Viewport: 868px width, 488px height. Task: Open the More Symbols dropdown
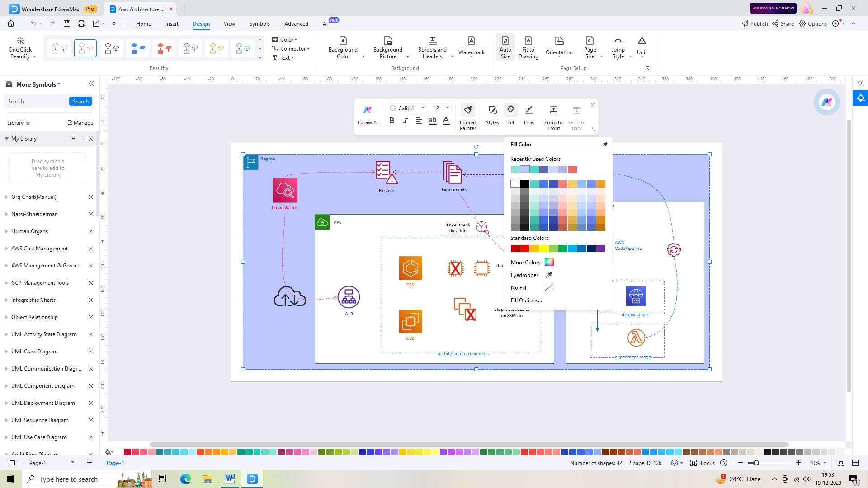click(x=38, y=84)
